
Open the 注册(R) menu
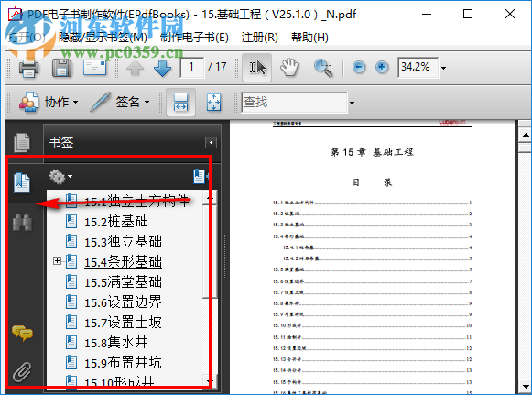coord(259,37)
